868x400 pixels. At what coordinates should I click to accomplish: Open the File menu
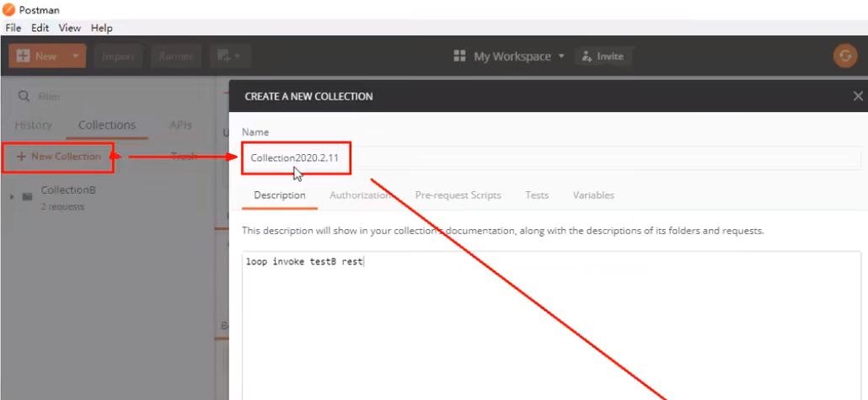(13, 28)
